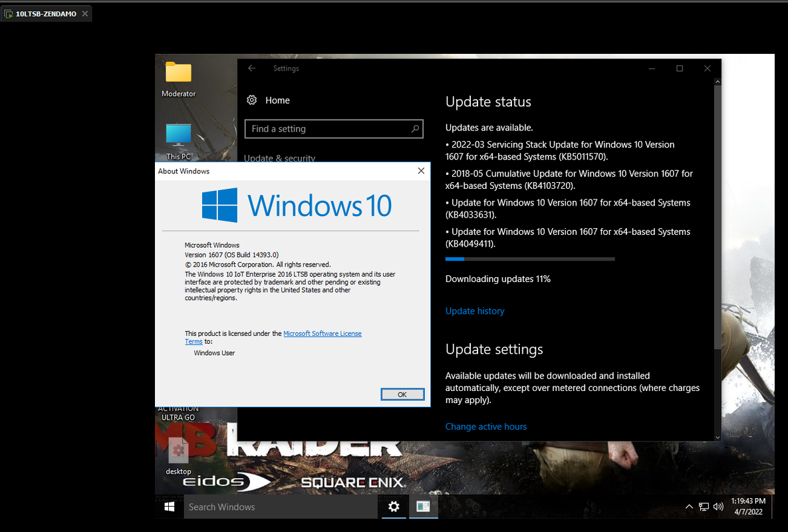Viewport: 788px width, 532px height.
Task: Click scrollbar down arrow in Settings
Action: point(718,438)
